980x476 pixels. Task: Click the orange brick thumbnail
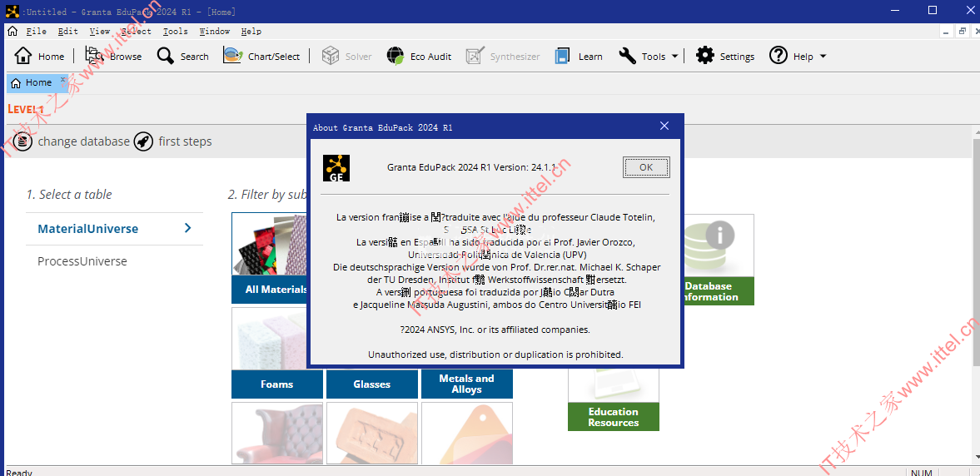[372, 433]
